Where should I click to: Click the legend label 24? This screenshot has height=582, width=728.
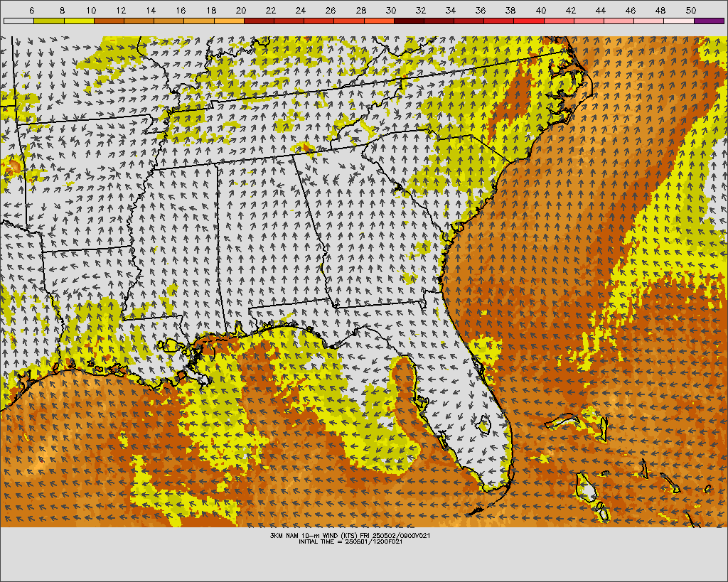click(301, 10)
